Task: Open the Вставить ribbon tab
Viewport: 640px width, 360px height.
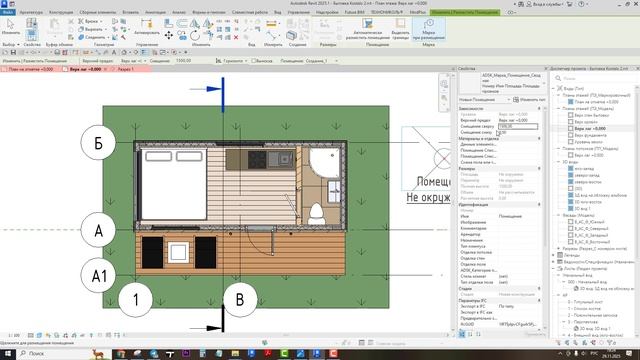Action: tap(130, 12)
